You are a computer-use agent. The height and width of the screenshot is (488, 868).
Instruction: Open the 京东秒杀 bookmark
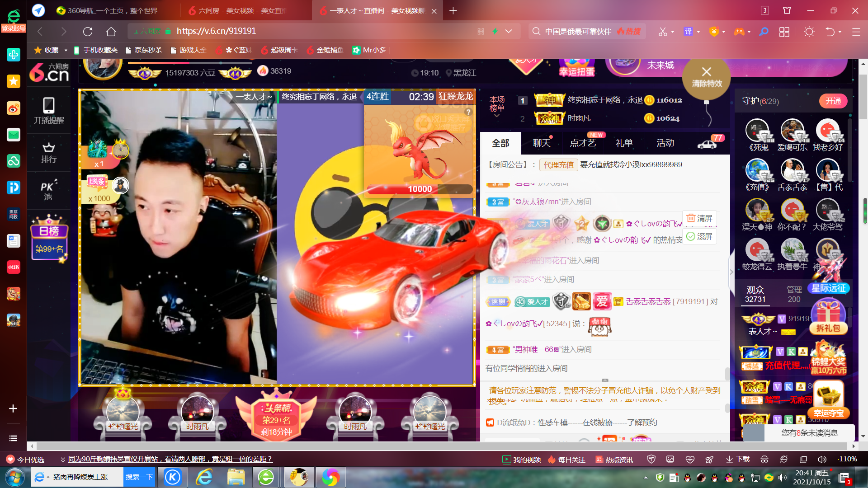pyautogui.click(x=144, y=50)
